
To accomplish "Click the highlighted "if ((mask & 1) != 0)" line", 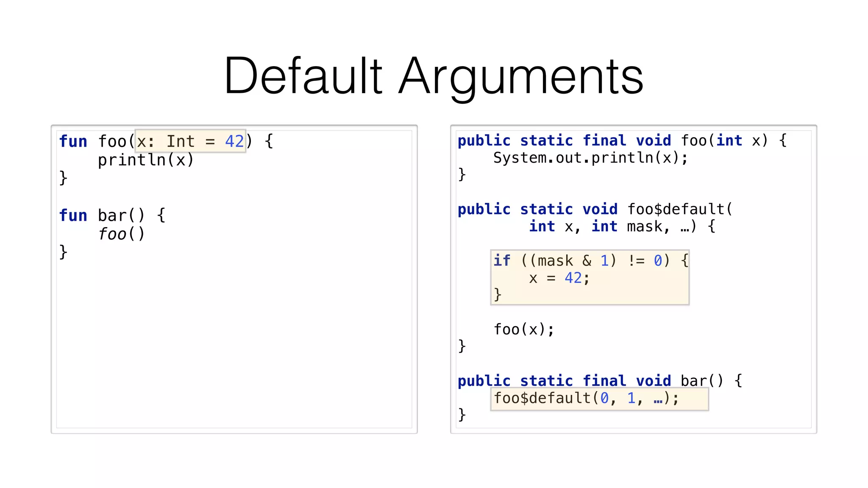I will coord(590,260).
